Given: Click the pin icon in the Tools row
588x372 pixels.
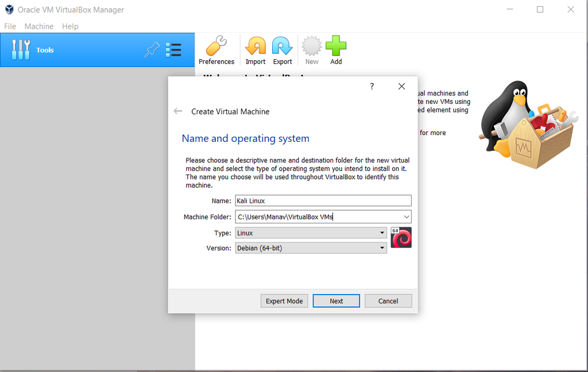Looking at the screenshot, I should tap(152, 50).
